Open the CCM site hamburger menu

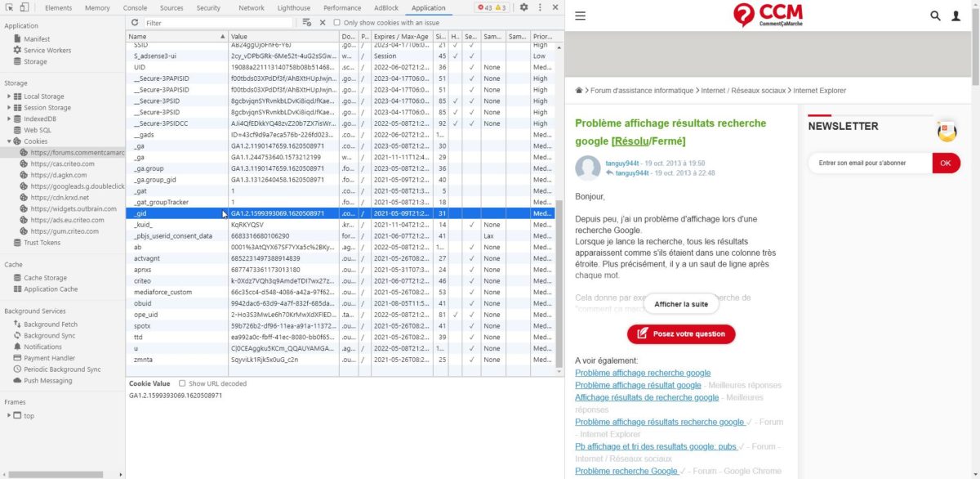[x=581, y=16]
